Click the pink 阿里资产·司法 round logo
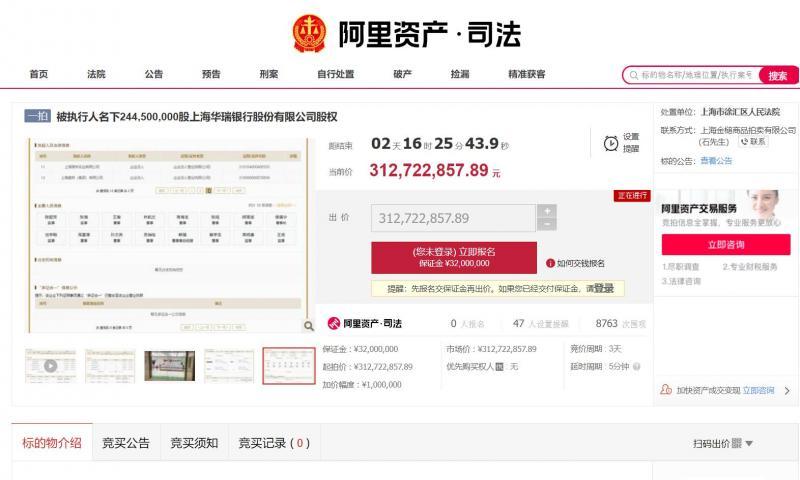The height and width of the screenshot is (480, 800). coord(334,323)
